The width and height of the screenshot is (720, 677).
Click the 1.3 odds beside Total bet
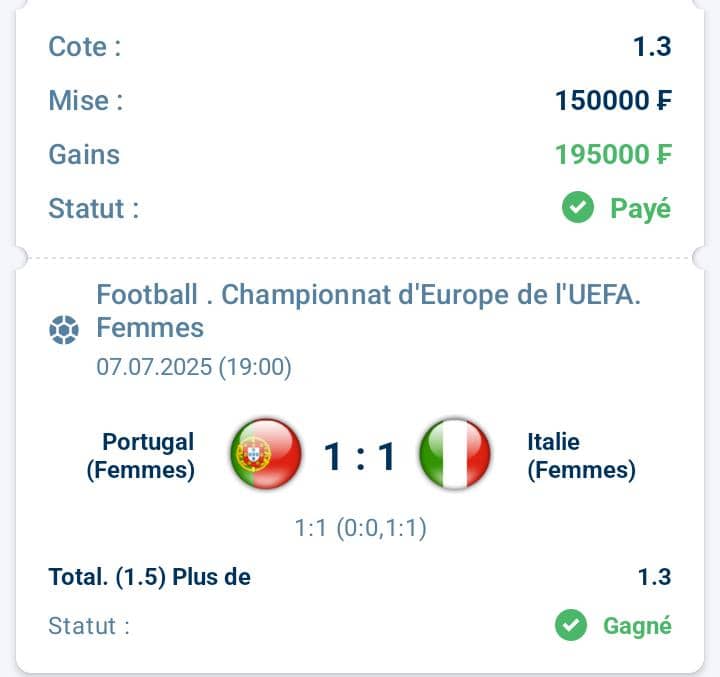(654, 577)
